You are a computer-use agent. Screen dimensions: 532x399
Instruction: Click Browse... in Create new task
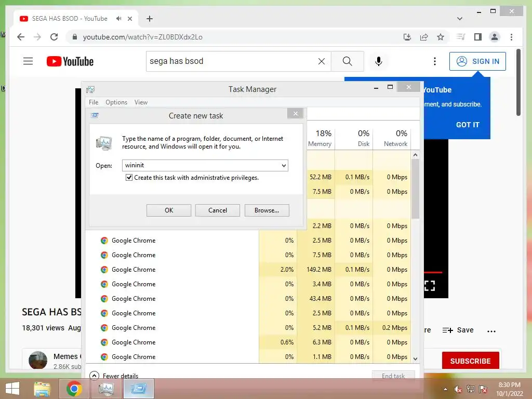point(267,210)
